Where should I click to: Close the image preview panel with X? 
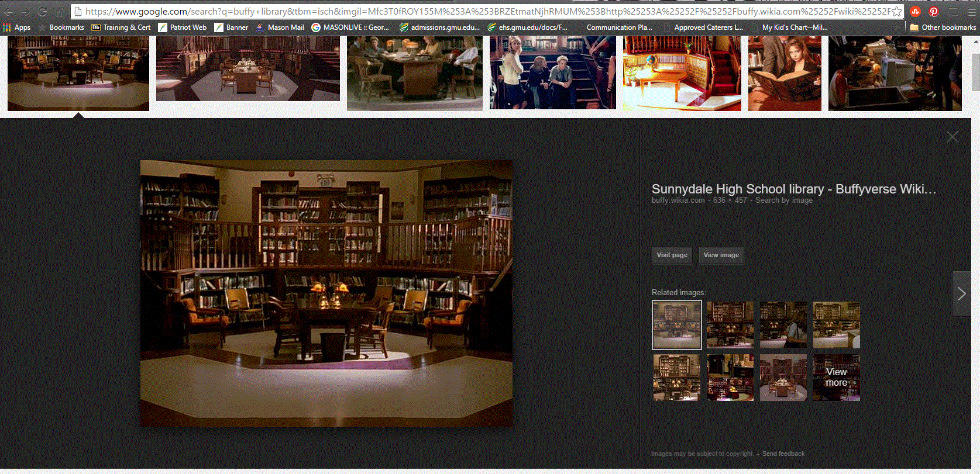tap(953, 137)
